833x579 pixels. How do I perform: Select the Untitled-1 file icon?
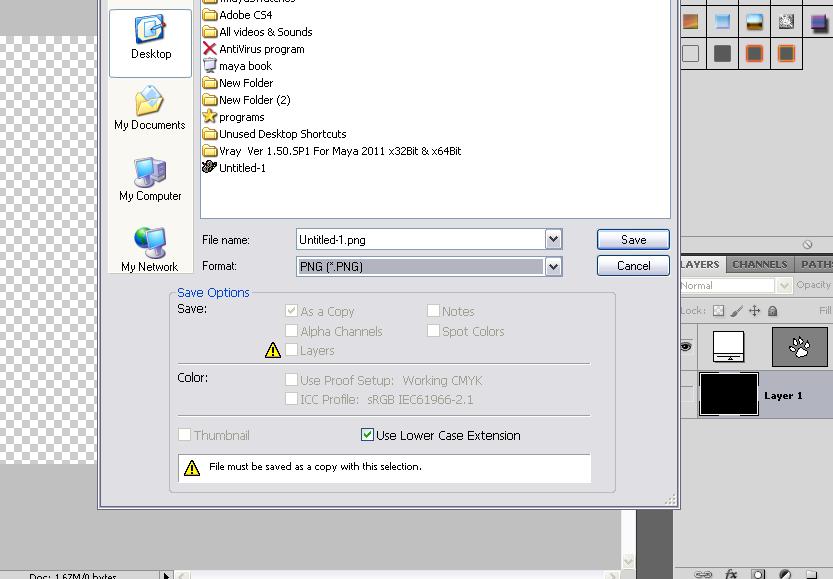(209, 167)
